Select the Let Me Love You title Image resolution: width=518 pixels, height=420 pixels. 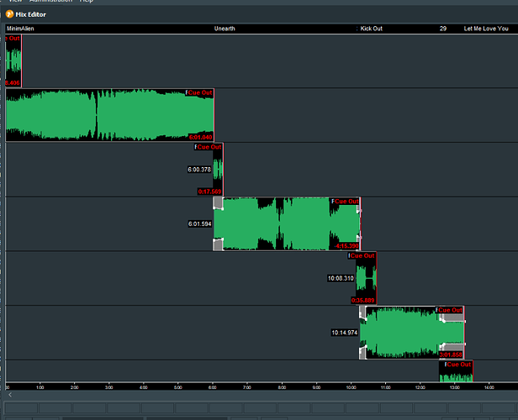486,29
